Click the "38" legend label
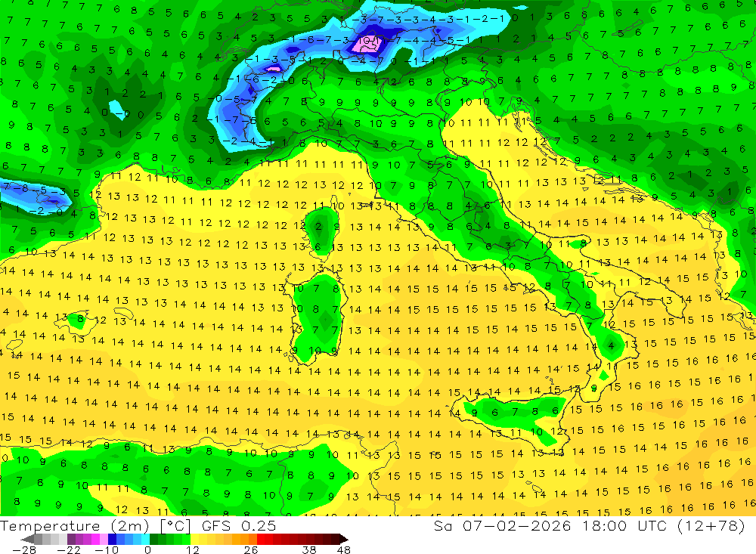Viewport: 756px width, 554px height. tap(309, 550)
